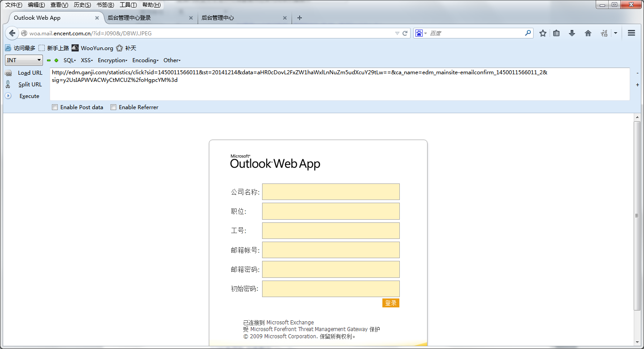The image size is (644, 349).
Task: Click the site identity globe icon
Action: (x=24, y=33)
